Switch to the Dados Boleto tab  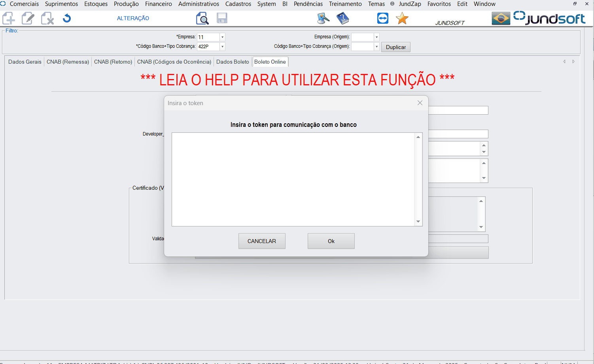pyautogui.click(x=233, y=62)
